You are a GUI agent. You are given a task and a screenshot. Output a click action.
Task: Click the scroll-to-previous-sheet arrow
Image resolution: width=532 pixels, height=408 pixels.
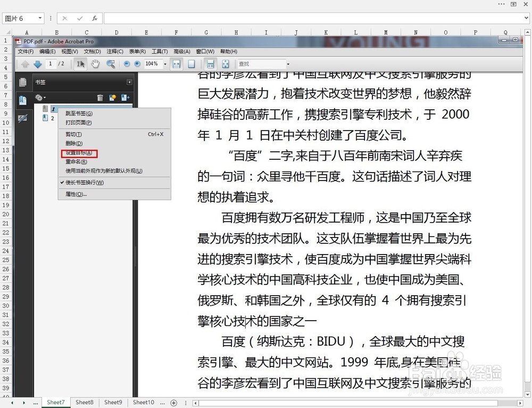(12, 403)
